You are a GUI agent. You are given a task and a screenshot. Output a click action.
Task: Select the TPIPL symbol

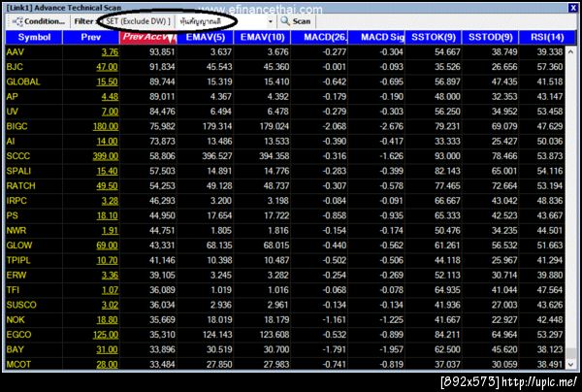[18, 260]
